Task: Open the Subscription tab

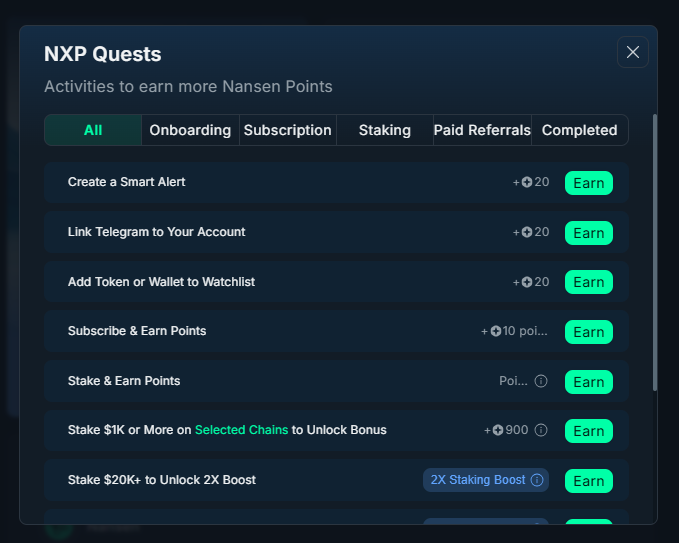Action: pos(288,130)
